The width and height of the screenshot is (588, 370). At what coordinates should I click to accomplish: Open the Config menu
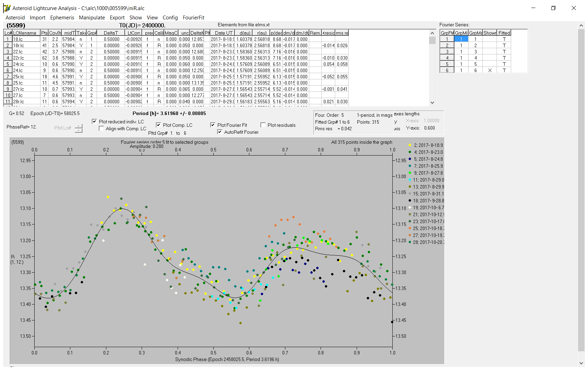coord(170,18)
